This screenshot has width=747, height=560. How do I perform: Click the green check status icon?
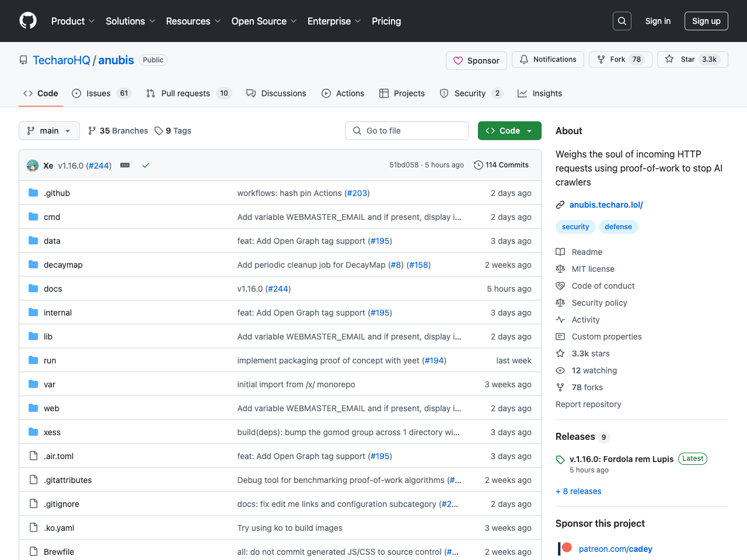click(146, 166)
